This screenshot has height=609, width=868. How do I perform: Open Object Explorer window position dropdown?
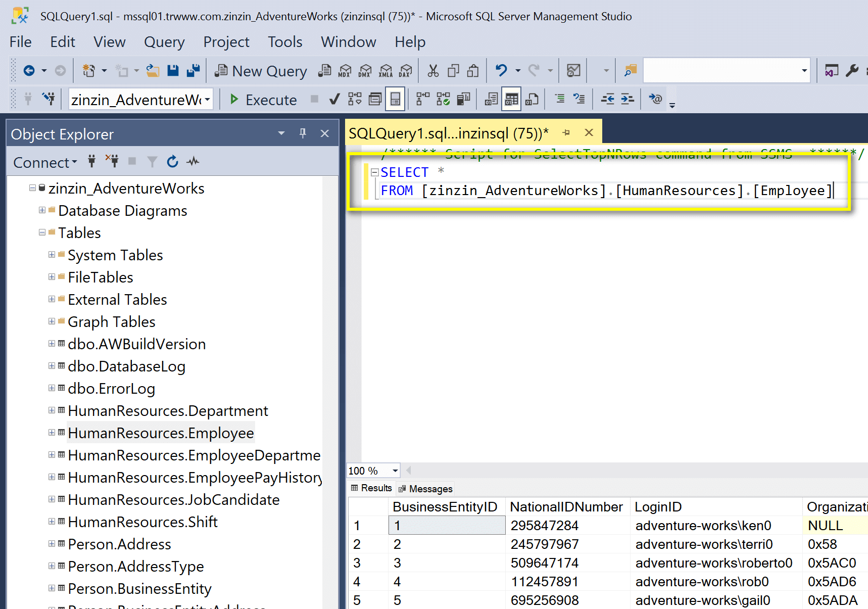pos(281,133)
